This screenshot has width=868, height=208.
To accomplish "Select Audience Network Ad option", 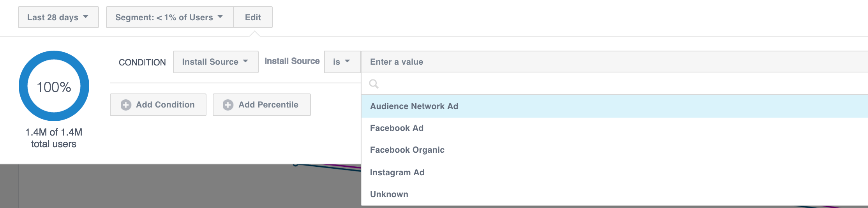I will [414, 106].
